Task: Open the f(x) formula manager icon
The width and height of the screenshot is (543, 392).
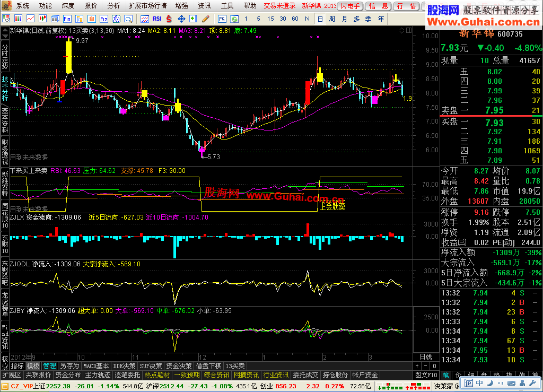Action: pos(116,19)
